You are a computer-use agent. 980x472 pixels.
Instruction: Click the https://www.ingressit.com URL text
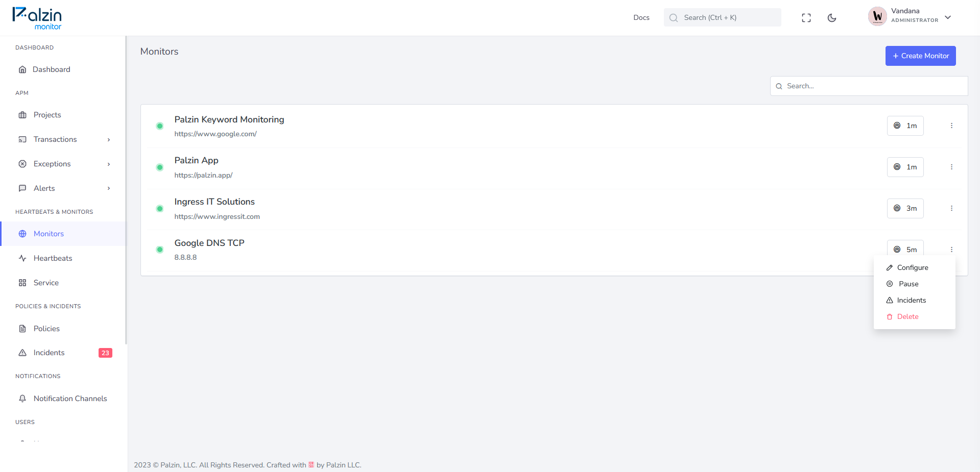(217, 216)
